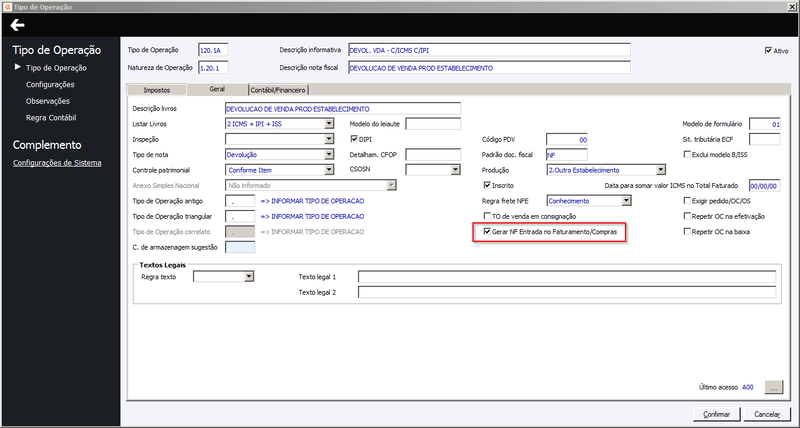
Task: Click the Texto legal 1 input field
Action: 567,277
